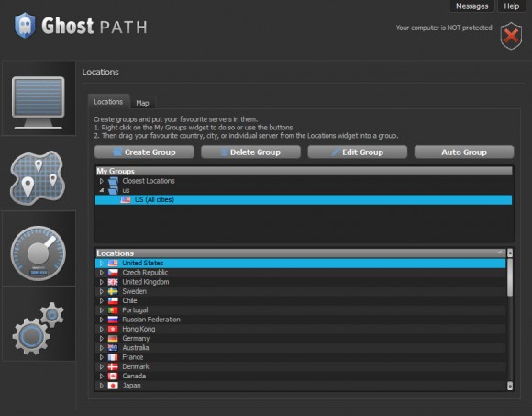This screenshot has width=532, height=416.
Task: Open the speedometer gauge sidebar icon
Action: click(39, 253)
